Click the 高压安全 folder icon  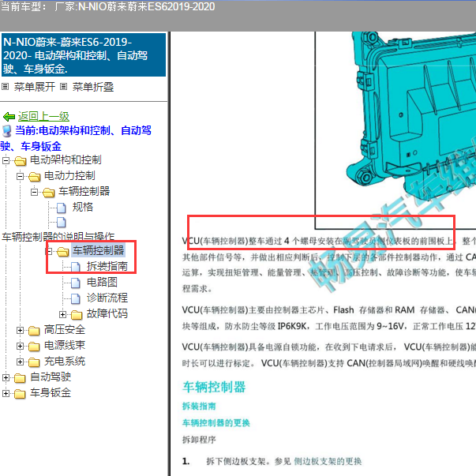(x=34, y=331)
